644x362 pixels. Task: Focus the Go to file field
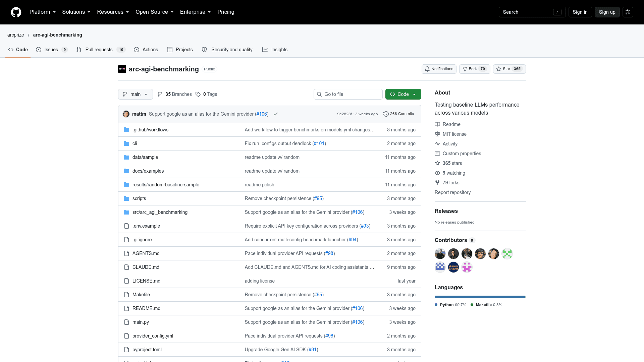click(x=348, y=94)
